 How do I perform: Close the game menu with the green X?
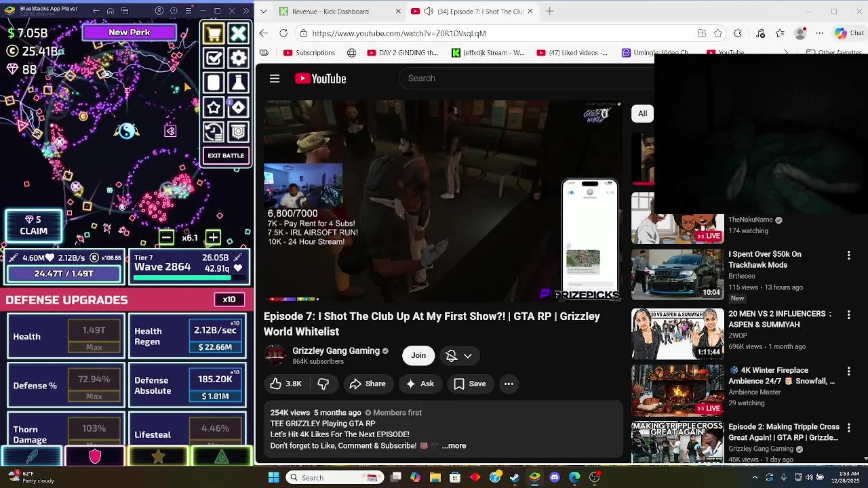pos(238,33)
